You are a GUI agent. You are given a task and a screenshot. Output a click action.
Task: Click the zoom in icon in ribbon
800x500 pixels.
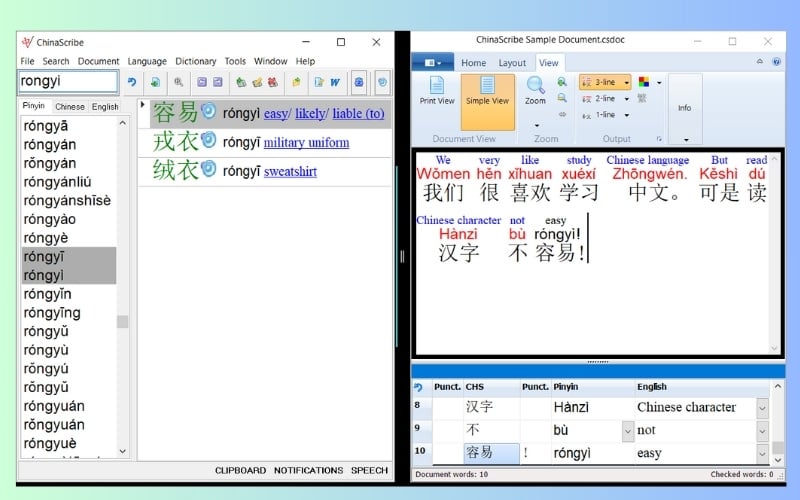click(562, 82)
